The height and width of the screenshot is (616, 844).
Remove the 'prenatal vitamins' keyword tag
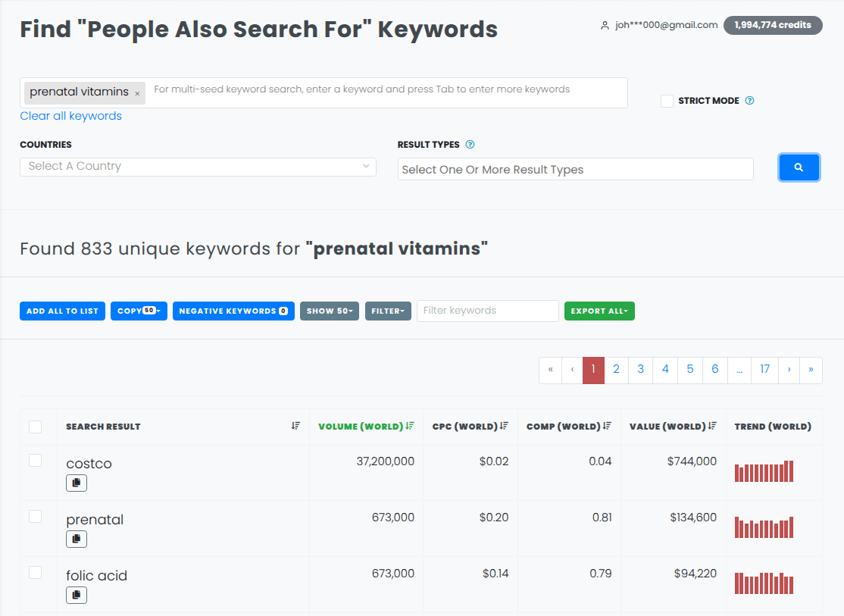coord(137,93)
